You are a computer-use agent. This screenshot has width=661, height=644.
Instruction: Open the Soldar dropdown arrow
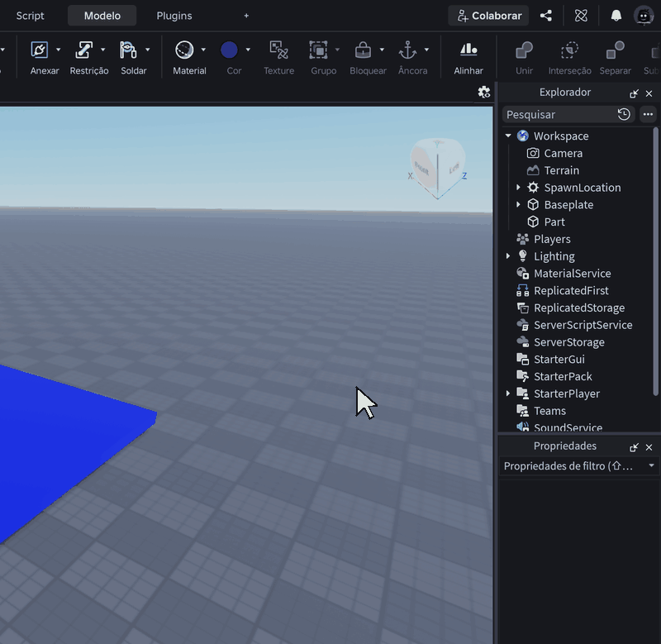148,50
